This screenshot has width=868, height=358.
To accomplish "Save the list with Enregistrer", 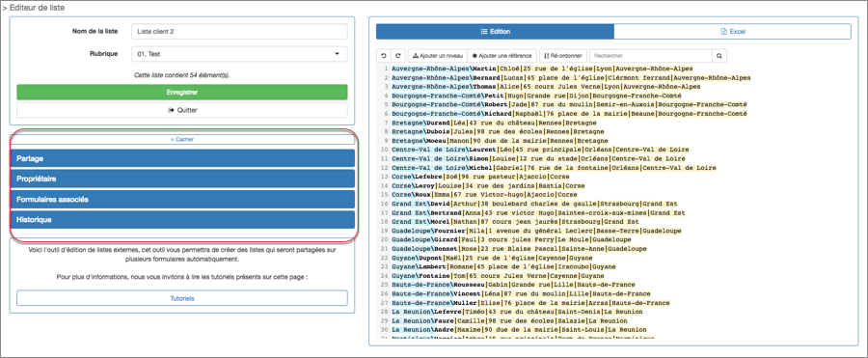I will pyautogui.click(x=182, y=92).
